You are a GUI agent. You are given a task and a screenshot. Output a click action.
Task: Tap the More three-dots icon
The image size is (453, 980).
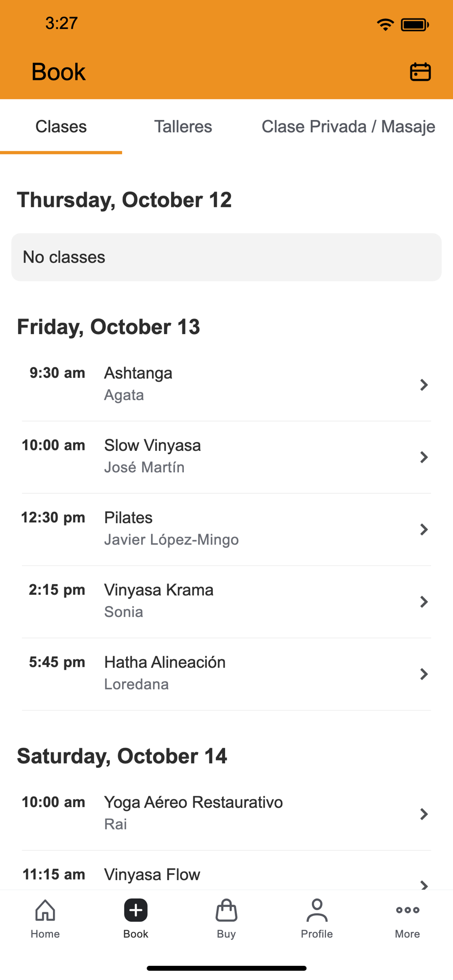coord(407,910)
